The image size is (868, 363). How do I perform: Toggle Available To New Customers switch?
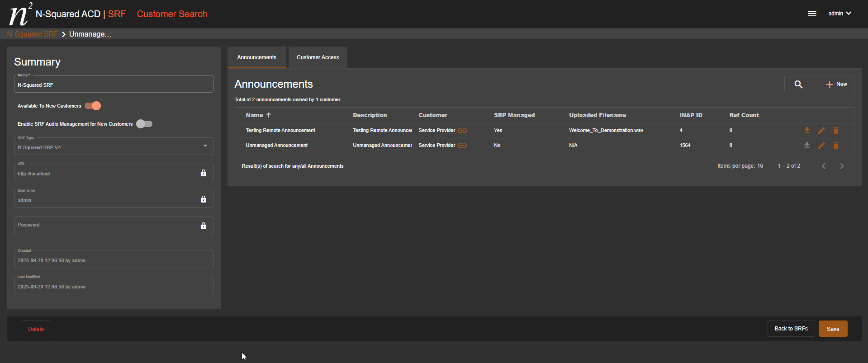point(93,106)
